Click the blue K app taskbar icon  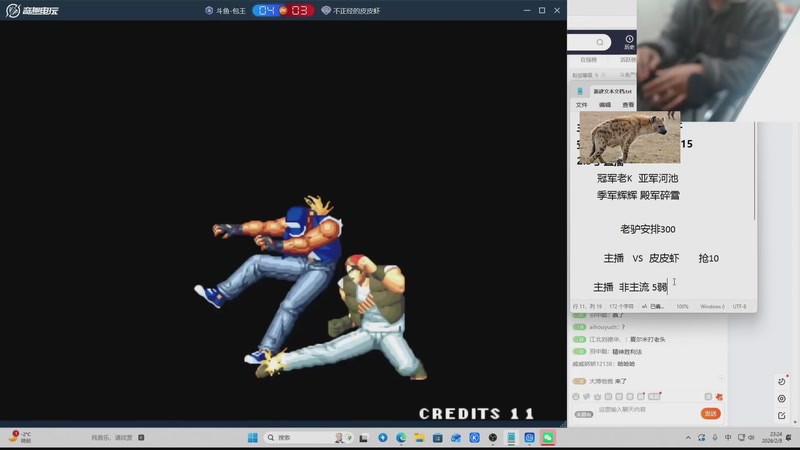pyautogui.click(x=474, y=438)
